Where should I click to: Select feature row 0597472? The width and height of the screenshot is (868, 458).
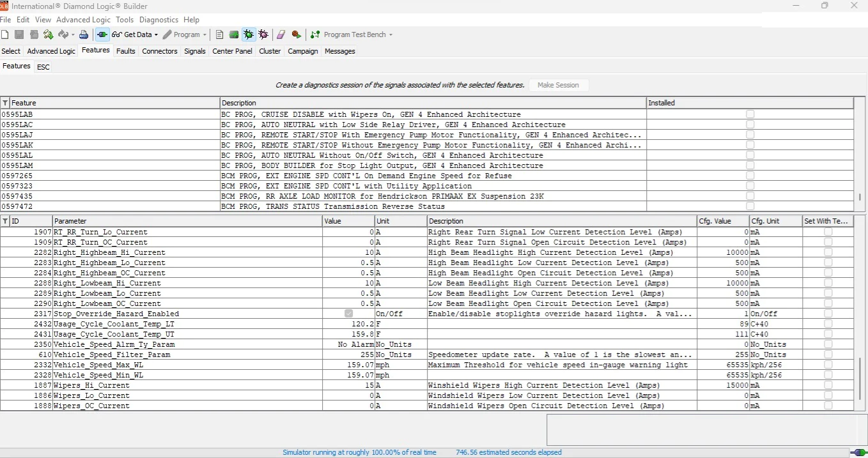[427, 206]
